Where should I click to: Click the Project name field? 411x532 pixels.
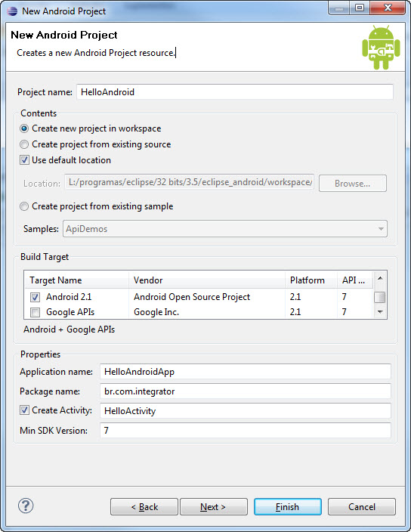point(235,92)
